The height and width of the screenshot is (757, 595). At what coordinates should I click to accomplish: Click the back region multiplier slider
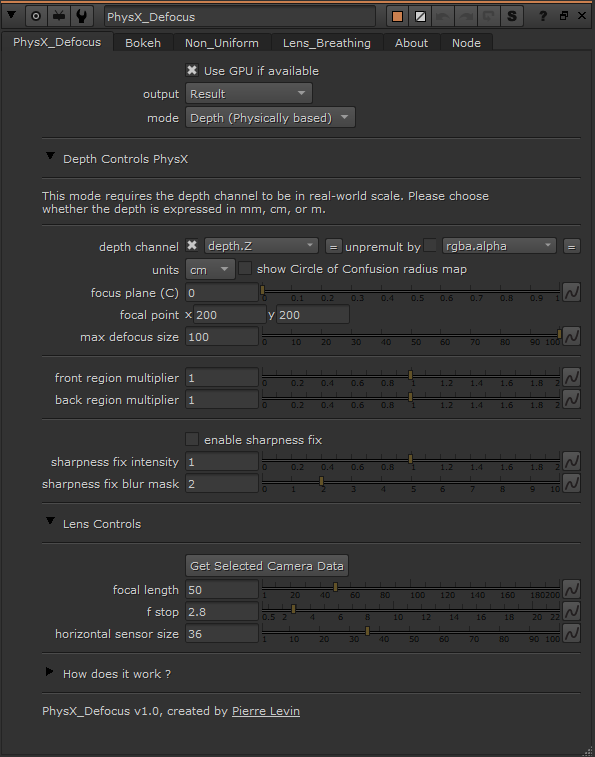[411, 397]
